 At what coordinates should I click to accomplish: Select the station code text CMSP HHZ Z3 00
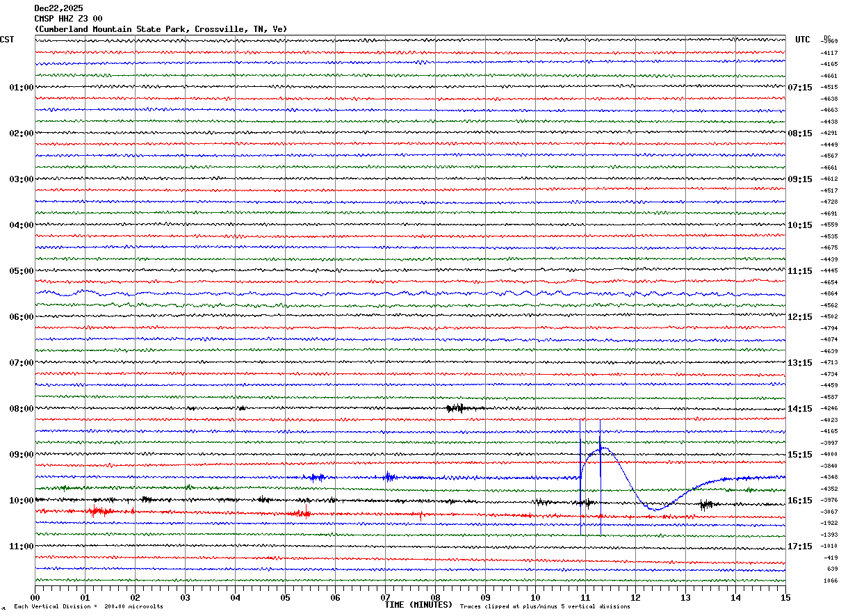pyautogui.click(x=68, y=19)
